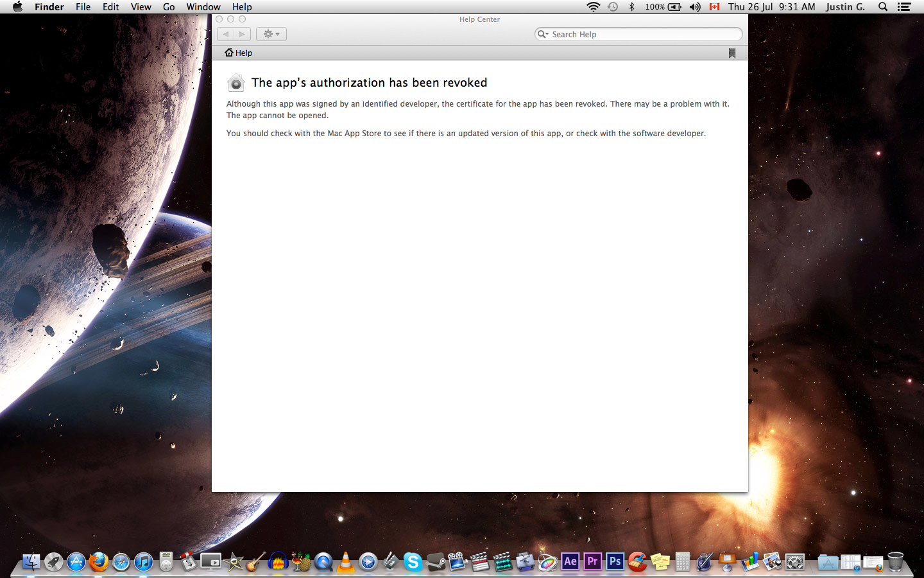Open the Canadian flag input menu
This screenshot has height=578, width=924.
714,6
